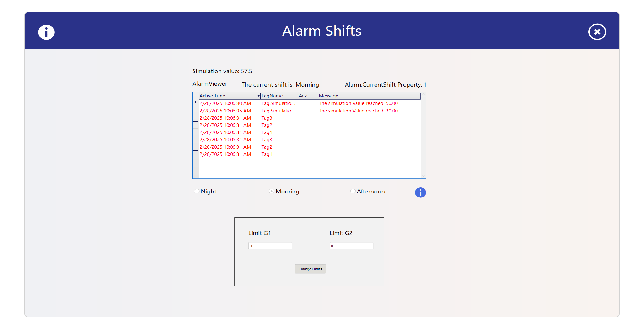644x329 pixels.
Task: Close the Alarm Shifts window
Action: (597, 32)
